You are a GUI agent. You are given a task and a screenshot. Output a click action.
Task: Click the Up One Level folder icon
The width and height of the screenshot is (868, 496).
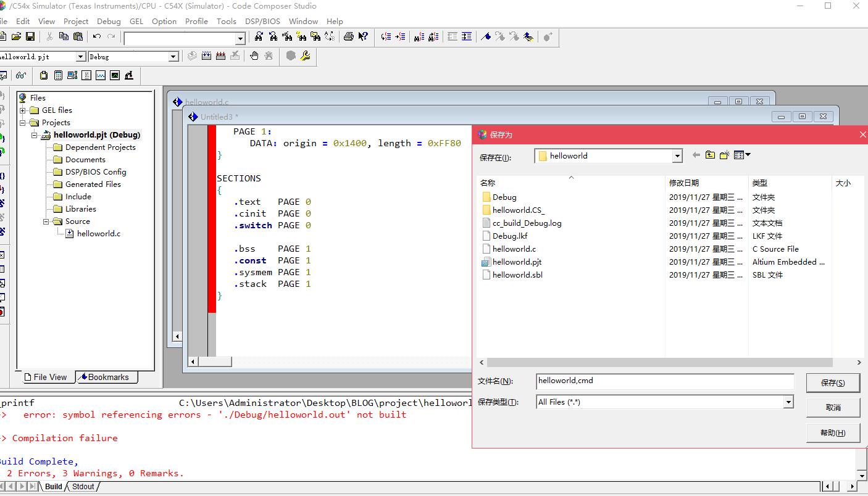coord(710,155)
